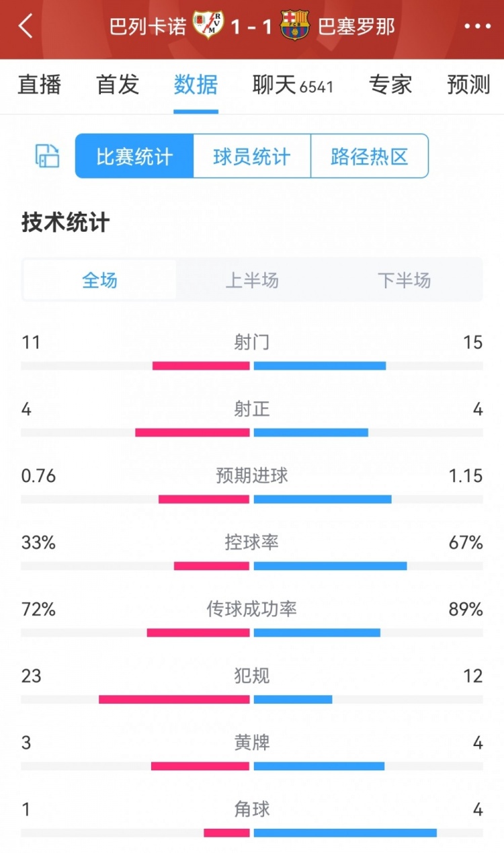Select the 比赛统计 segment
The height and width of the screenshot is (853, 504).
click(x=133, y=155)
